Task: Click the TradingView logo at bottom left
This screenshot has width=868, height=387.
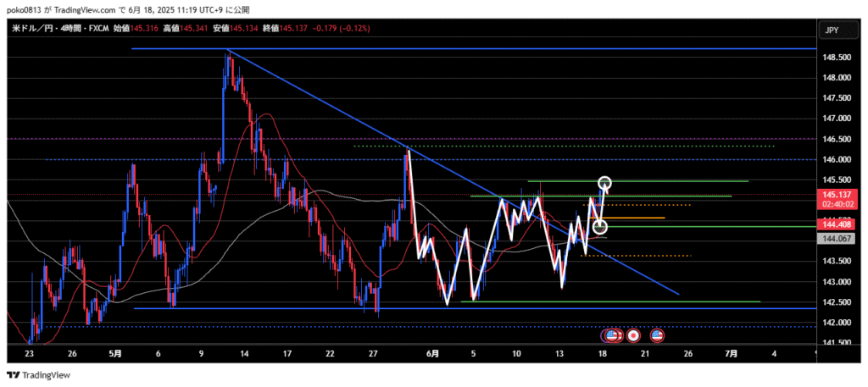Action: (x=39, y=375)
